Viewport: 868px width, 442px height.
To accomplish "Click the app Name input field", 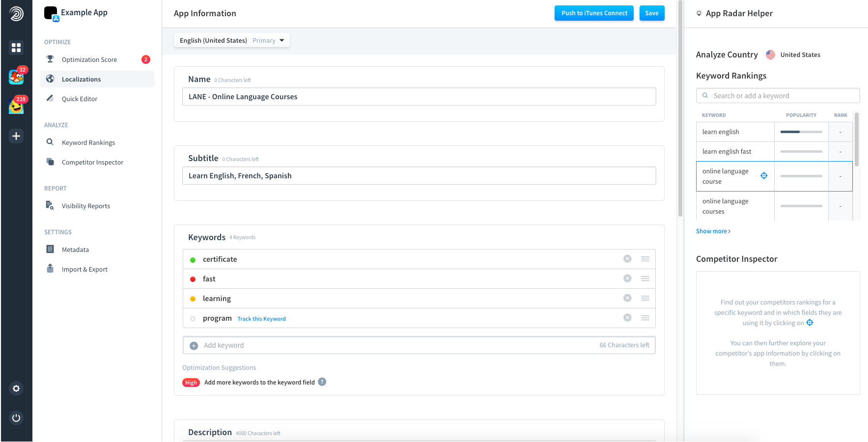I will (419, 97).
